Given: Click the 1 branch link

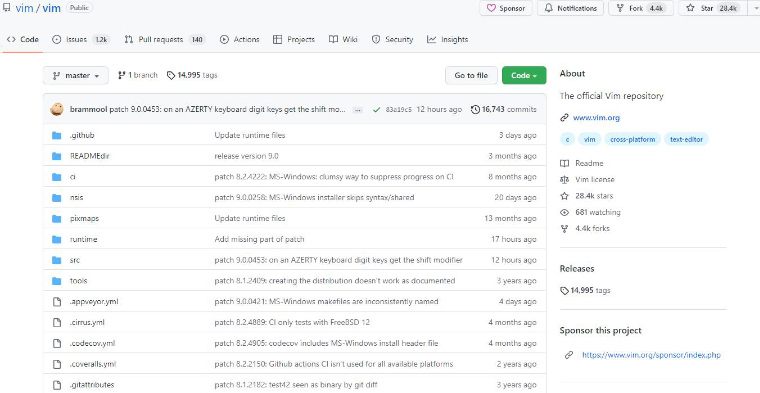Looking at the screenshot, I should point(138,75).
